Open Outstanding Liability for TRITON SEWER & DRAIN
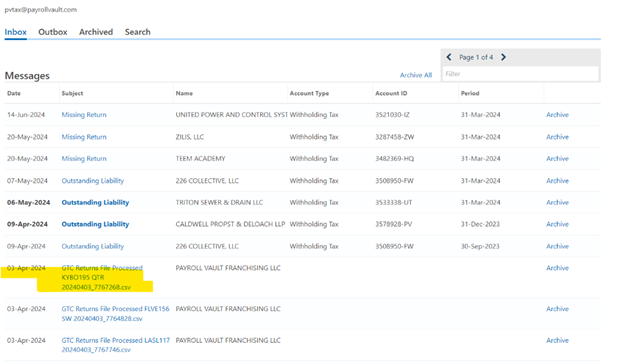This screenshot has width=624, height=364. (x=95, y=202)
